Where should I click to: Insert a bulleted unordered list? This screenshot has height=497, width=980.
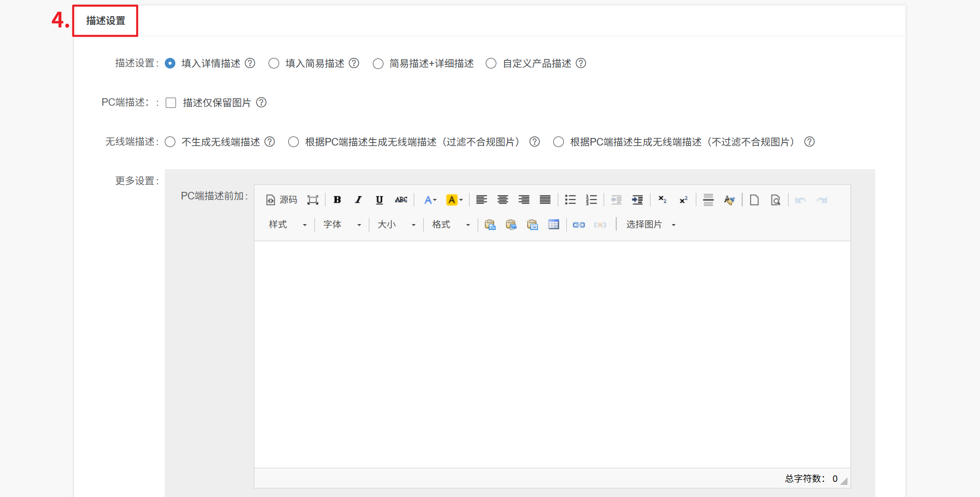click(570, 200)
